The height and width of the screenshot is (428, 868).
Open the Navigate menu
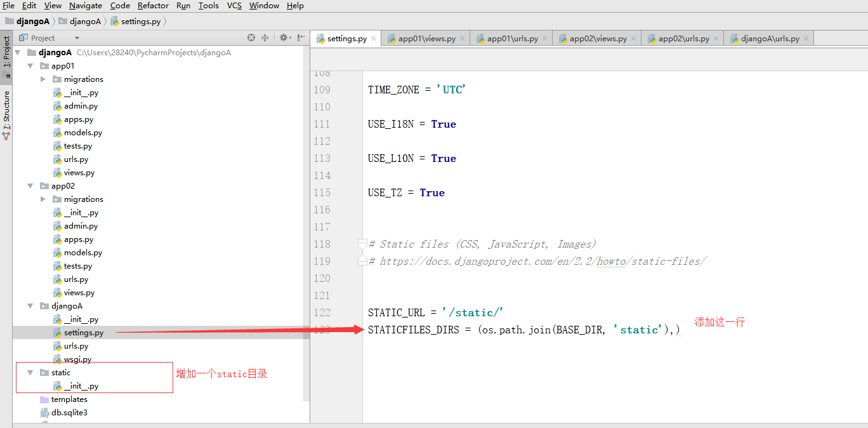pos(86,6)
